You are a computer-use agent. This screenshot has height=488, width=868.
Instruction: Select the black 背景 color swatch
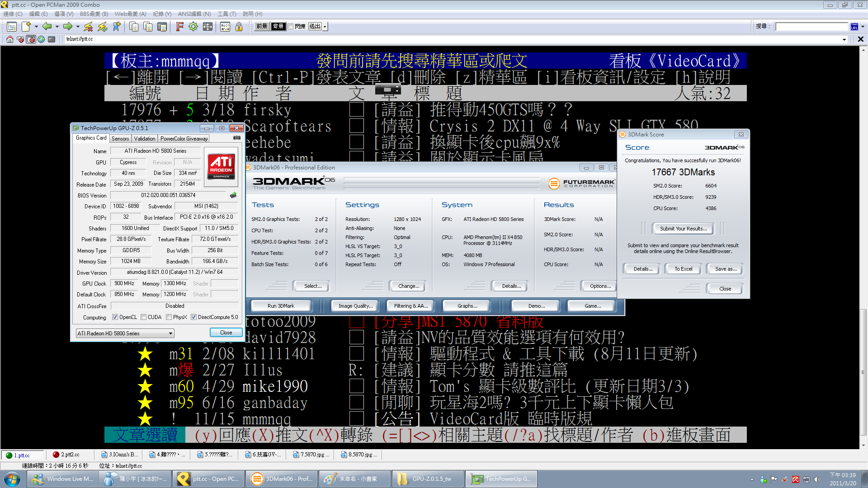click(x=278, y=27)
